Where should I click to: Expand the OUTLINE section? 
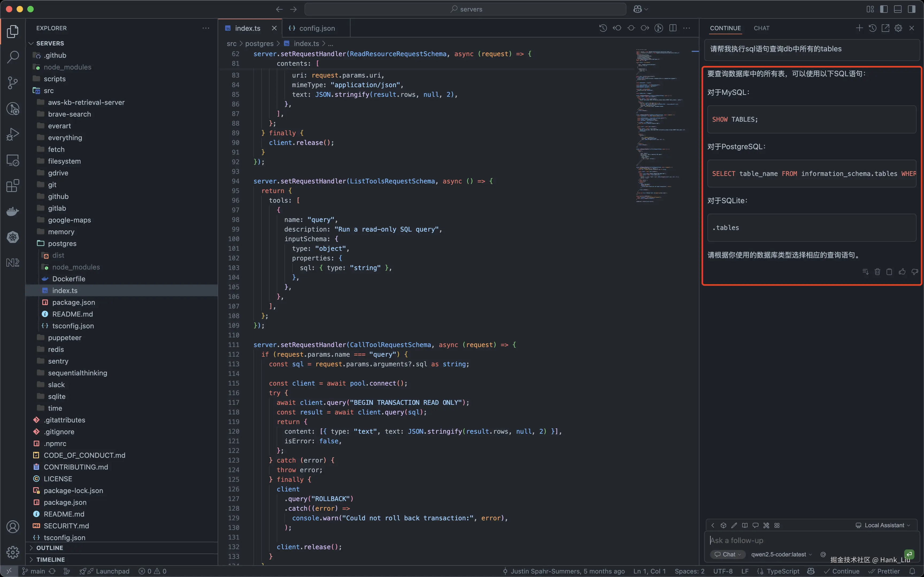(49, 548)
